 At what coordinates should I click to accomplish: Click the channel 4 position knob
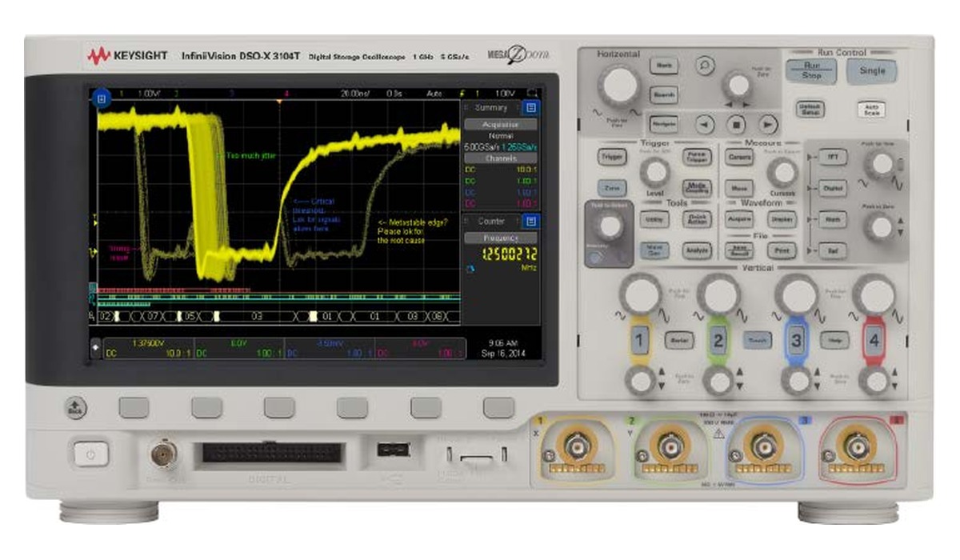(874, 382)
